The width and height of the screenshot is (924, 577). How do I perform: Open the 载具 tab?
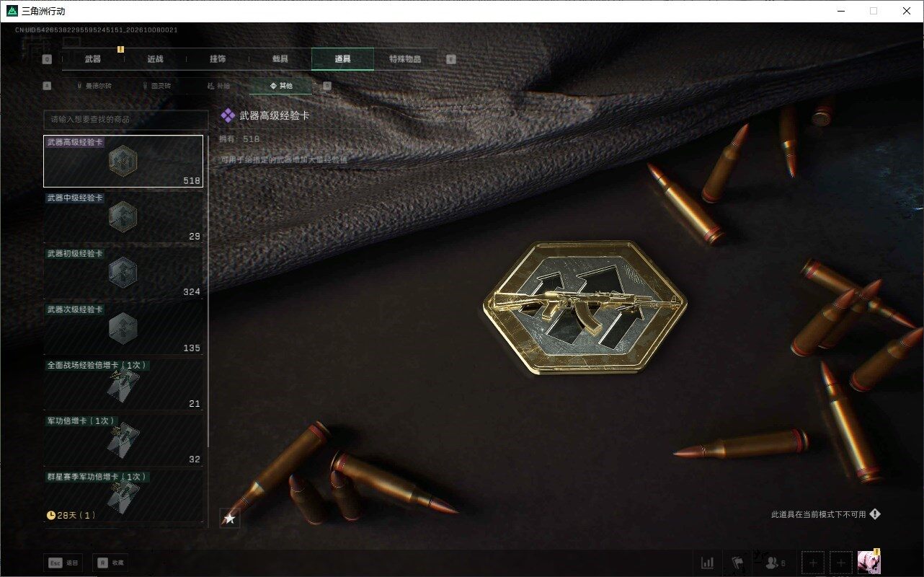point(280,59)
